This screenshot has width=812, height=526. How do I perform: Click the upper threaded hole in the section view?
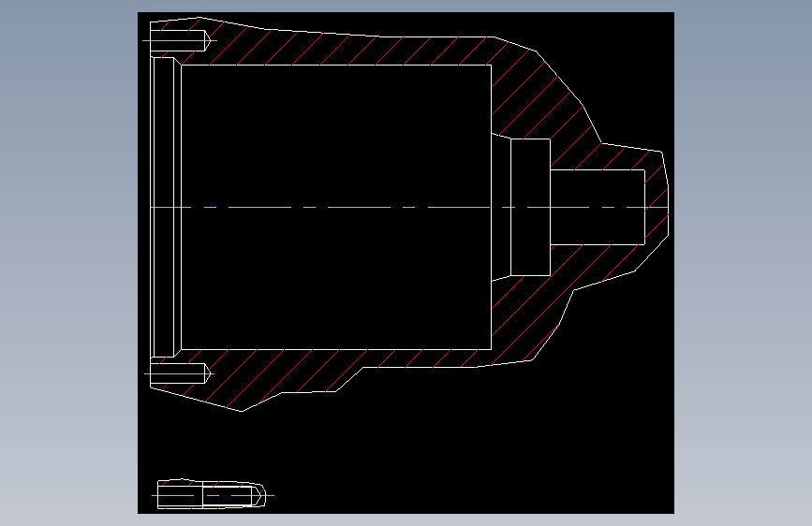click(180, 40)
